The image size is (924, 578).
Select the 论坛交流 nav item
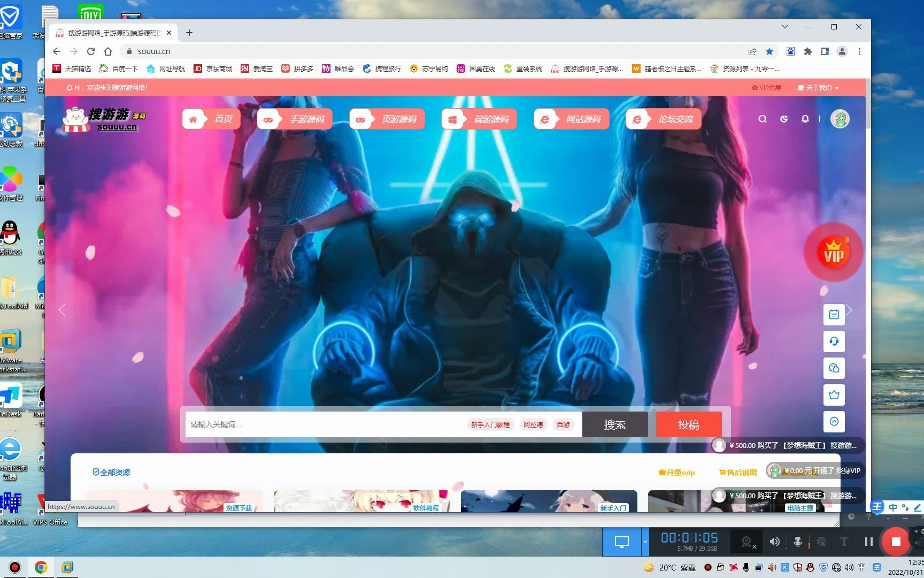point(664,119)
